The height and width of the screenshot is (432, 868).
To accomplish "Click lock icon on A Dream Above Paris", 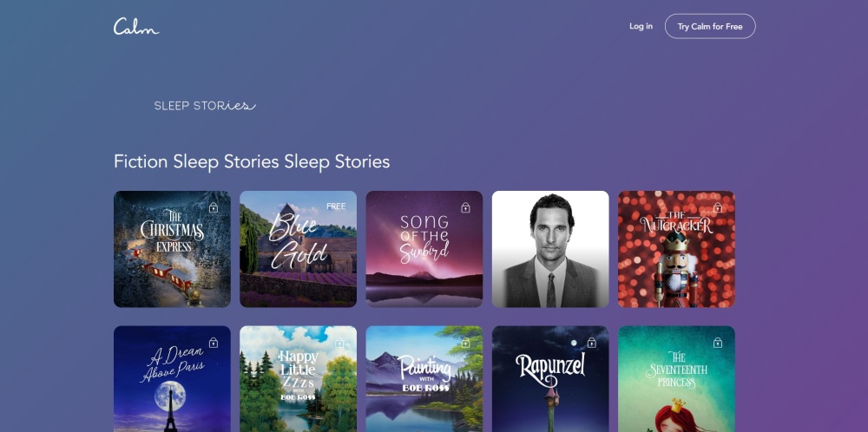I will coord(214,343).
